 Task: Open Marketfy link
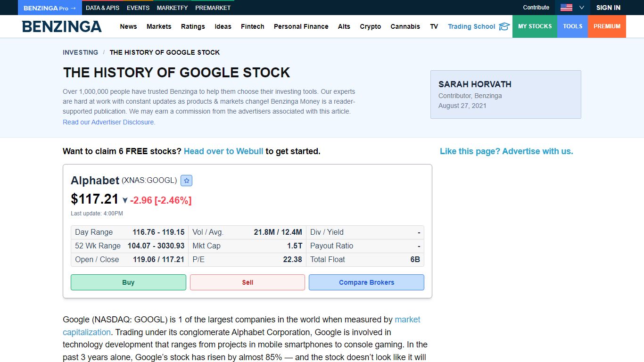[172, 8]
